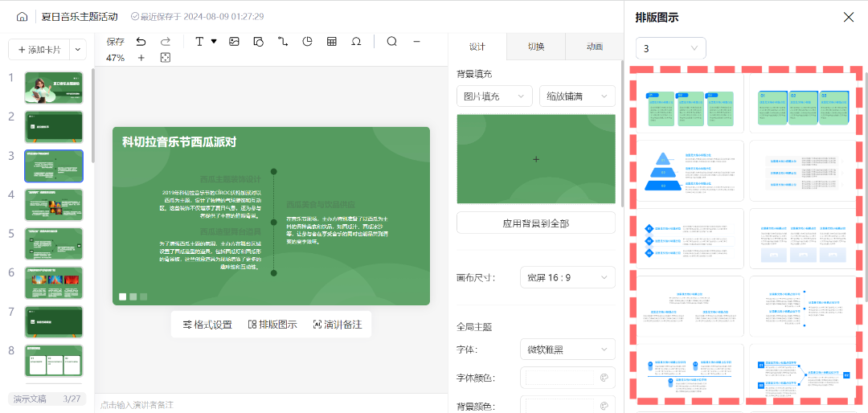
Task: Undo the last action
Action: point(141,42)
